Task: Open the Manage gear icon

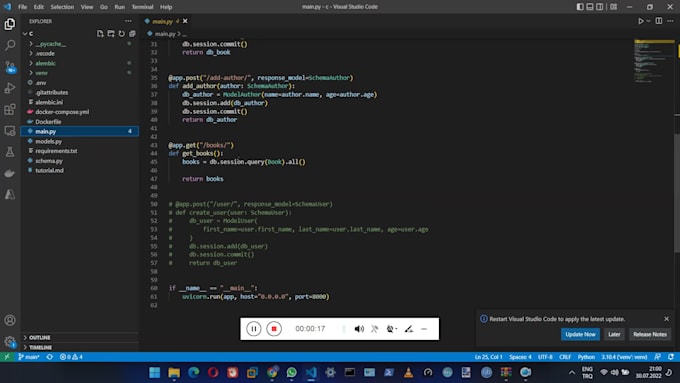Action: pyautogui.click(x=10, y=342)
